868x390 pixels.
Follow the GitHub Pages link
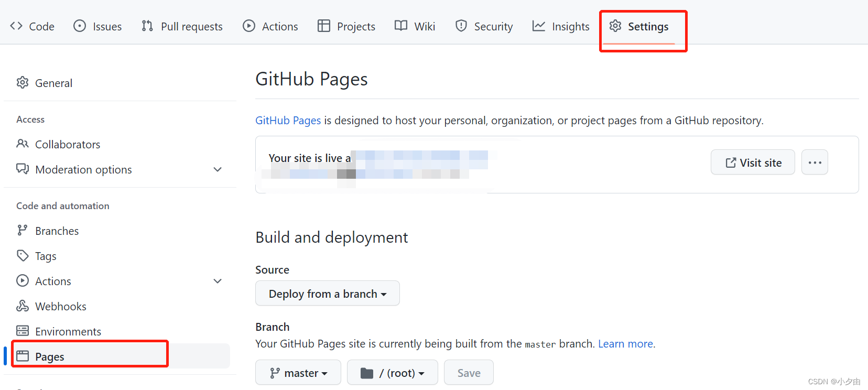click(288, 120)
